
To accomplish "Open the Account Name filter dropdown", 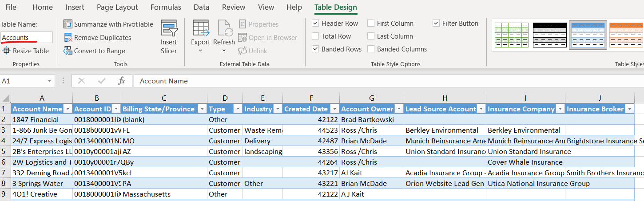I will coord(68,109).
